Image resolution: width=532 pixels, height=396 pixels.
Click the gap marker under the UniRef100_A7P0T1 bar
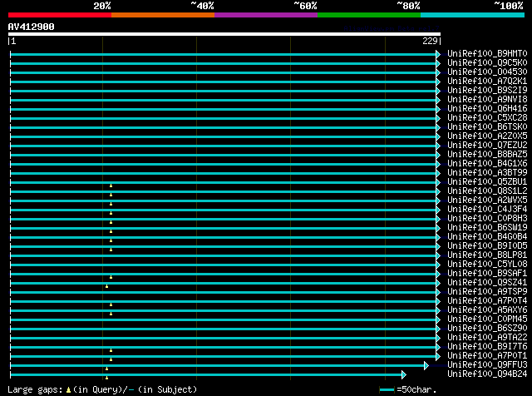tap(111, 359)
